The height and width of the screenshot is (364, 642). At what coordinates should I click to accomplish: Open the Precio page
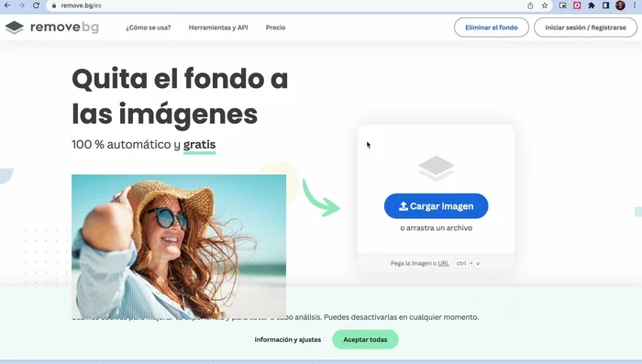[275, 28]
